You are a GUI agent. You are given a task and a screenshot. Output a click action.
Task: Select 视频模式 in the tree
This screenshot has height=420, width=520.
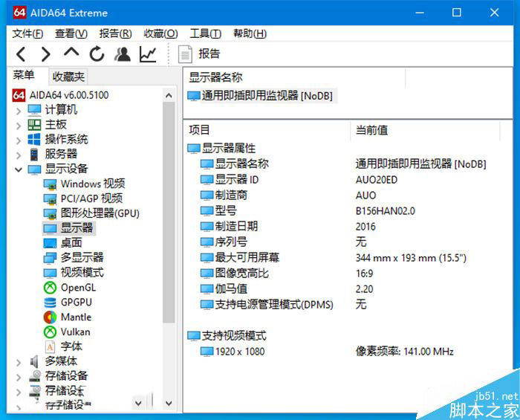click(x=74, y=272)
